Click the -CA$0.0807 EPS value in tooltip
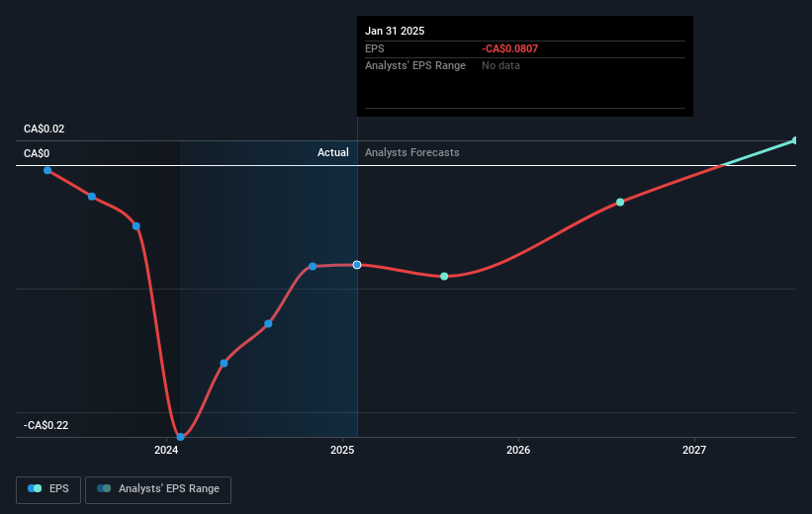The height and width of the screenshot is (514, 812). coord(510,48)
